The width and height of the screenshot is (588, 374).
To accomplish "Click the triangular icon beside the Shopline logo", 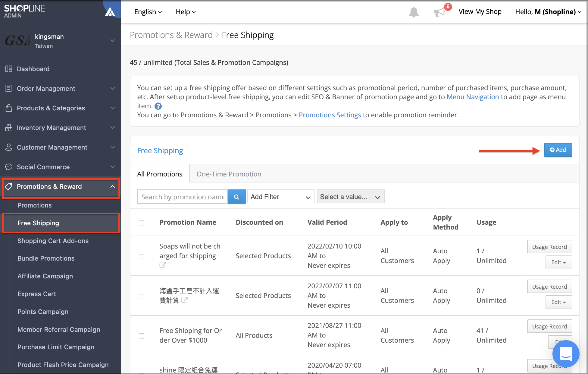I will click(x=110, y=12).
